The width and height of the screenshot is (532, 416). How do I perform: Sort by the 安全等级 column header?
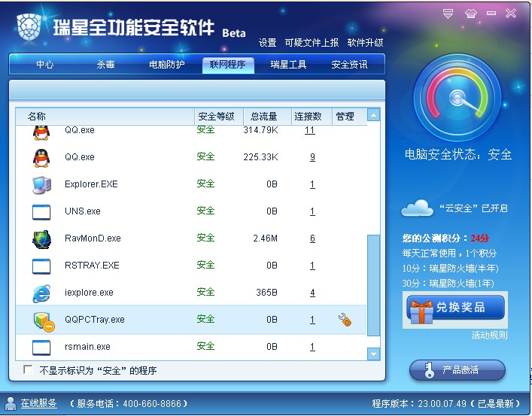tap(219, 117)
